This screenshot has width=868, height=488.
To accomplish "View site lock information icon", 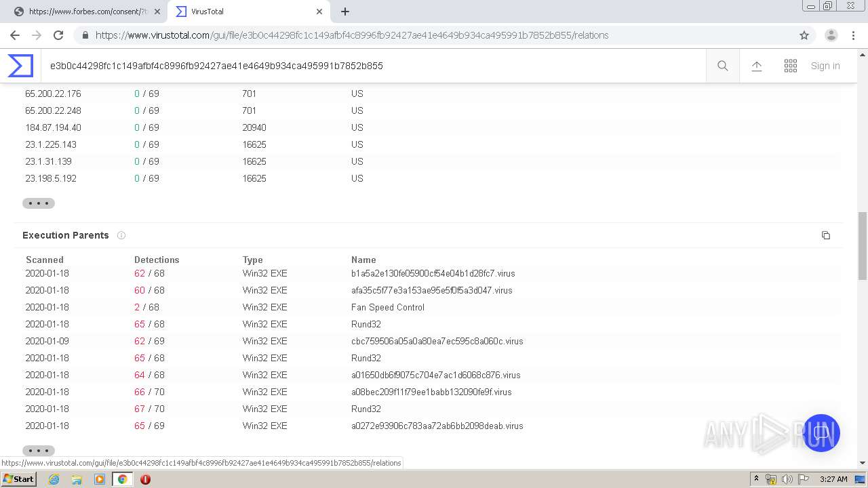I will (85, 35).
